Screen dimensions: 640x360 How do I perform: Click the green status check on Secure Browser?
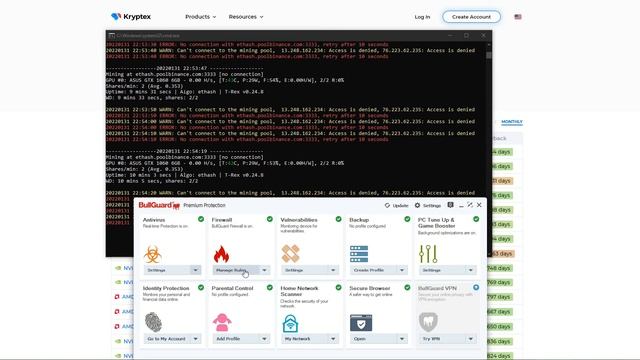pyautogui.click(x=407, y=287)
